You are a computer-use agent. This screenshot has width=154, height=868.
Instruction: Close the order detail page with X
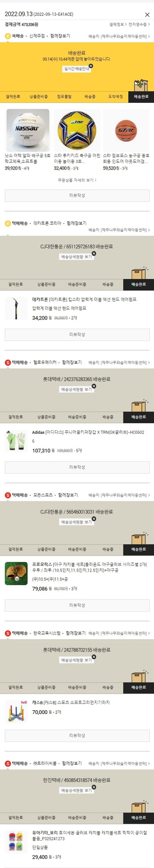click(x=147, y=14)
